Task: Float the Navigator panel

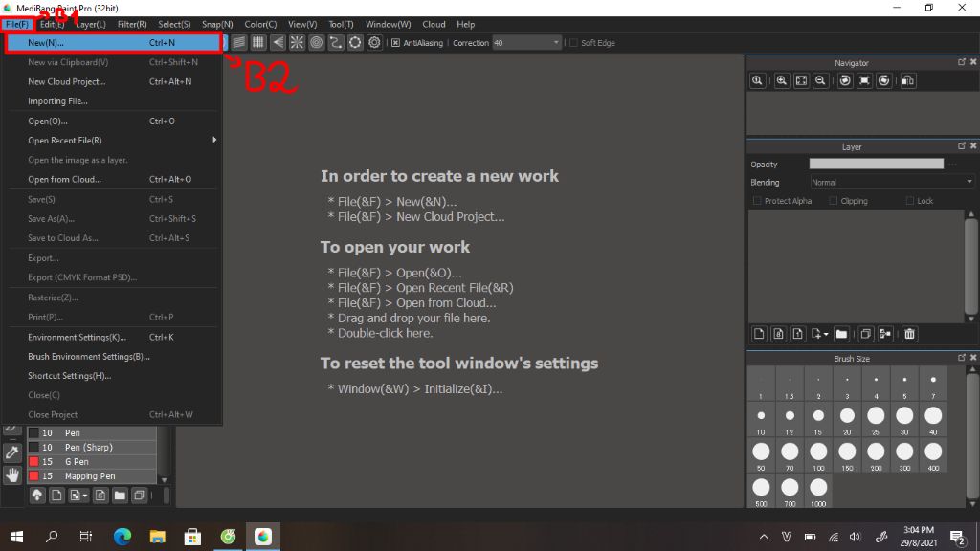Action: coord(961,62)
